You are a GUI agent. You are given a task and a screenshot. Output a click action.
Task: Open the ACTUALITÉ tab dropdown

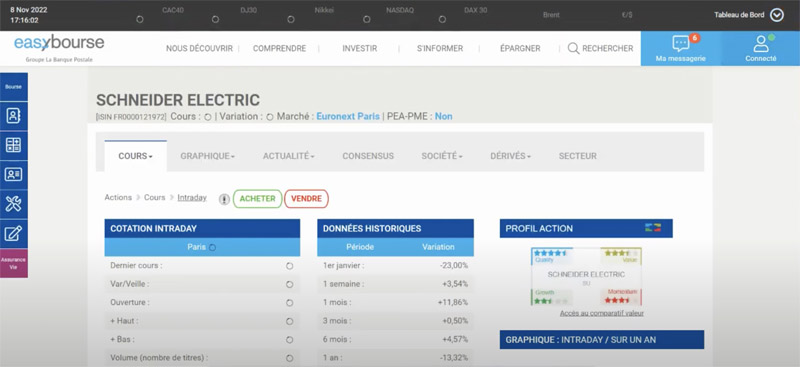point(289,156)
